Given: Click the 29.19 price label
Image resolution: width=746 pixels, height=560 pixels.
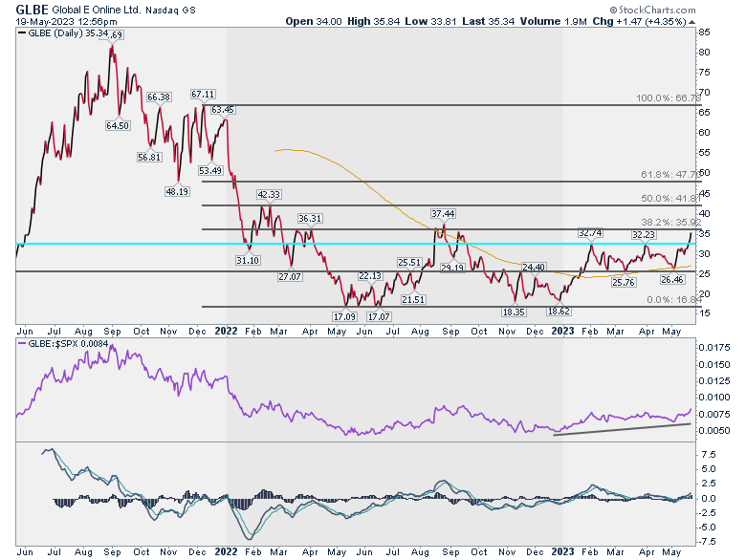Looking at the screenshot, I should tap(452, 268).
